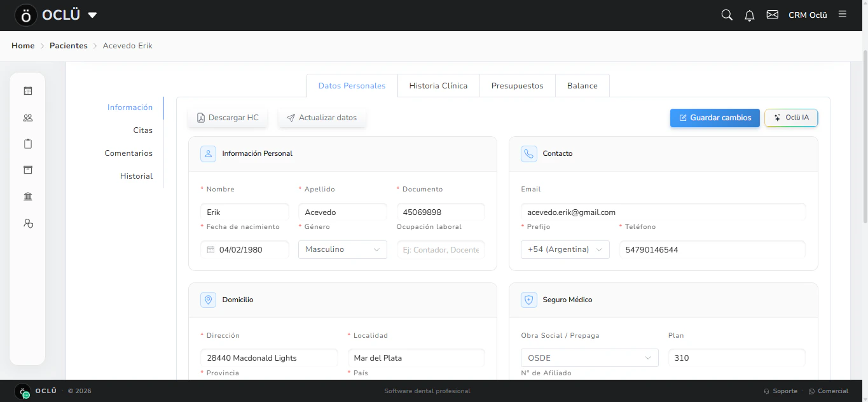Click the Documento input field
This screenshot has height=402, width=868.
(x=441, y=212)
